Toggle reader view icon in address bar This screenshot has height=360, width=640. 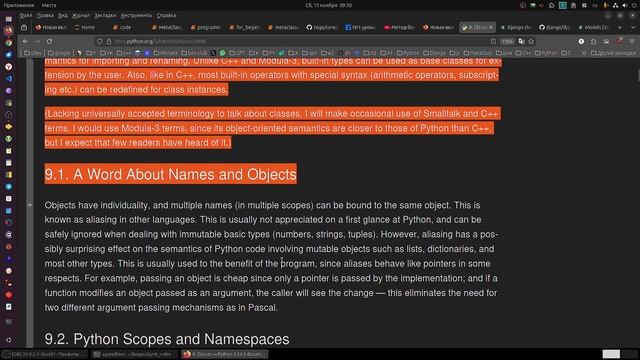click(493, 41)
